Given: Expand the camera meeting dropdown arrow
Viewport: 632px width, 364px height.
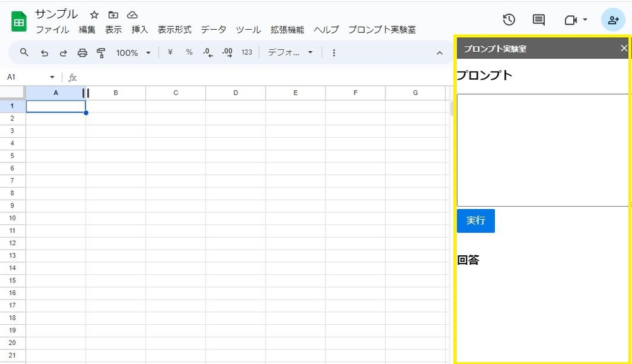Looking at the screenshot, I should 585,20.
